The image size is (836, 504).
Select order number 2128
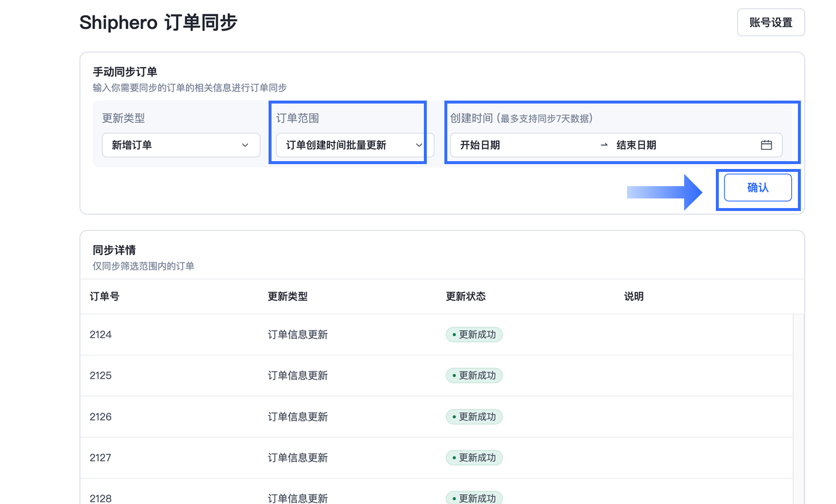101,498
